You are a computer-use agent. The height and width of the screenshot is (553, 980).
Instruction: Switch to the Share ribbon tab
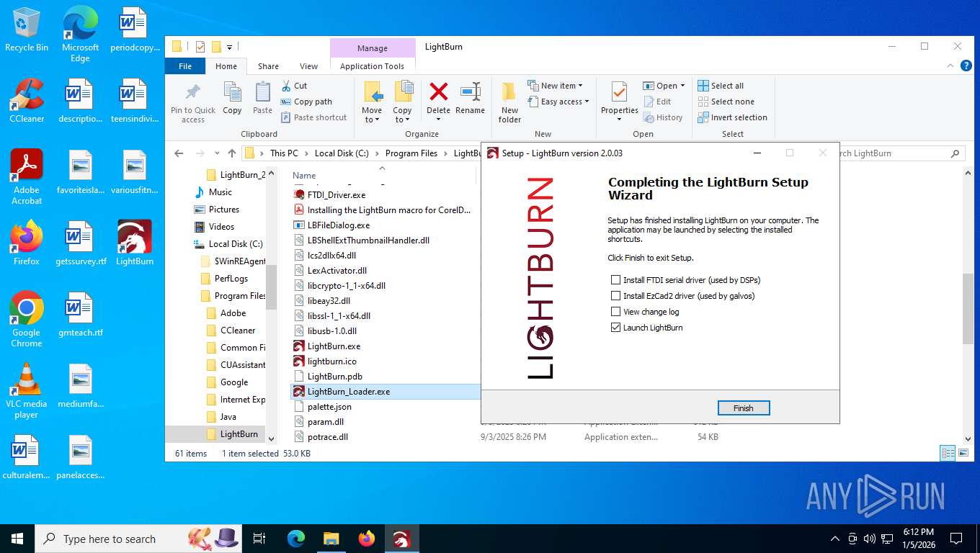click(x=268, y=66)
